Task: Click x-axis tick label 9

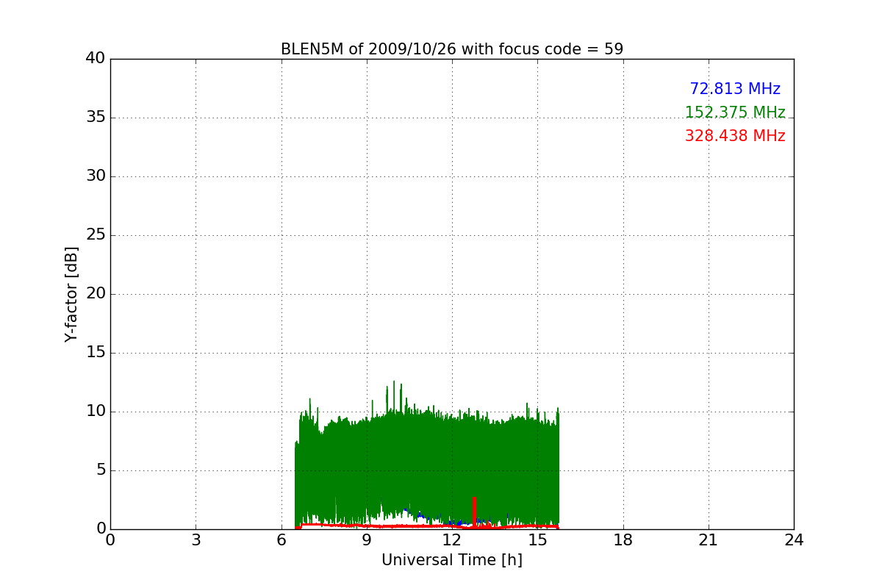Action: [x=367, y=540]
